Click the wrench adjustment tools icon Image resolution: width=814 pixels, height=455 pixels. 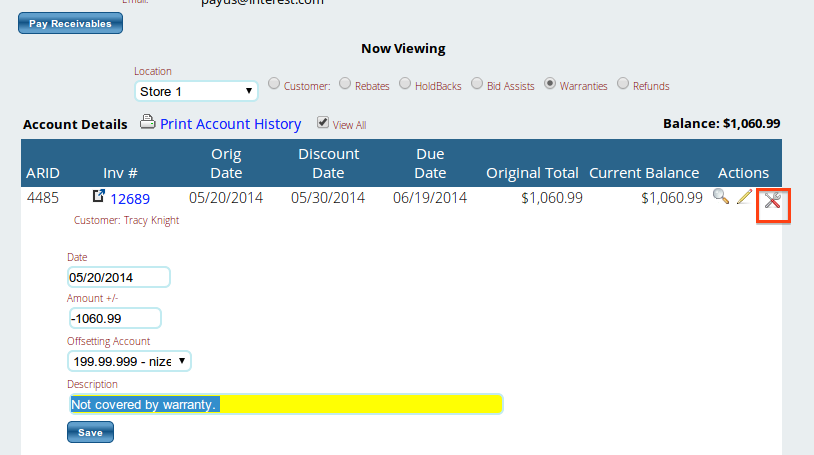pyautogui.click(x=772, y=200)
